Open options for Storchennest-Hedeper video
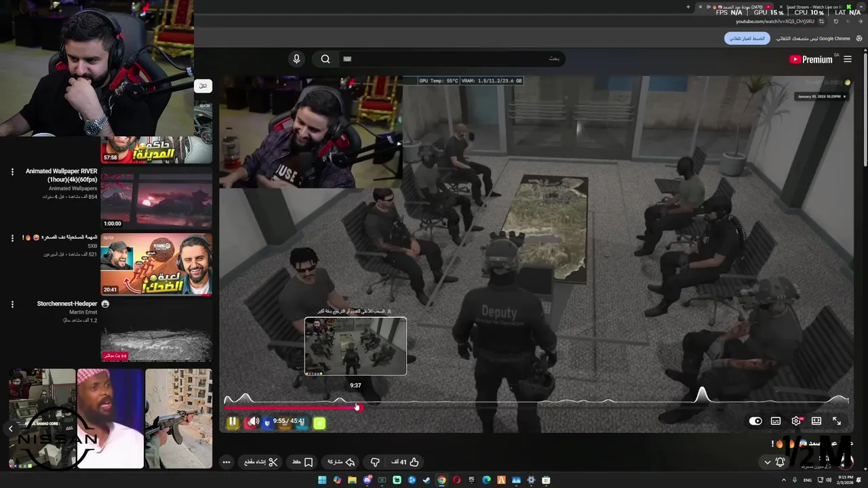The width and height of the screenshot is (868, 488). click(12, 304)
